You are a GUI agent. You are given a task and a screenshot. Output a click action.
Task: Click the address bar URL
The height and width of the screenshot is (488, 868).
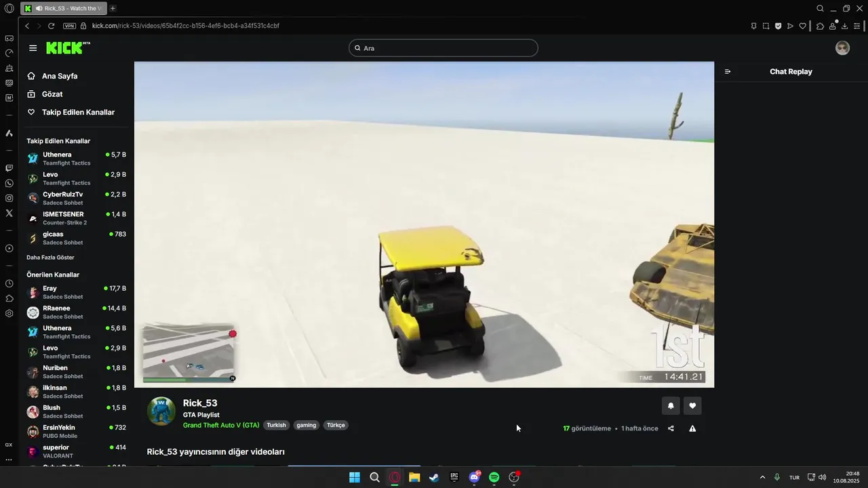click(186, 26)
